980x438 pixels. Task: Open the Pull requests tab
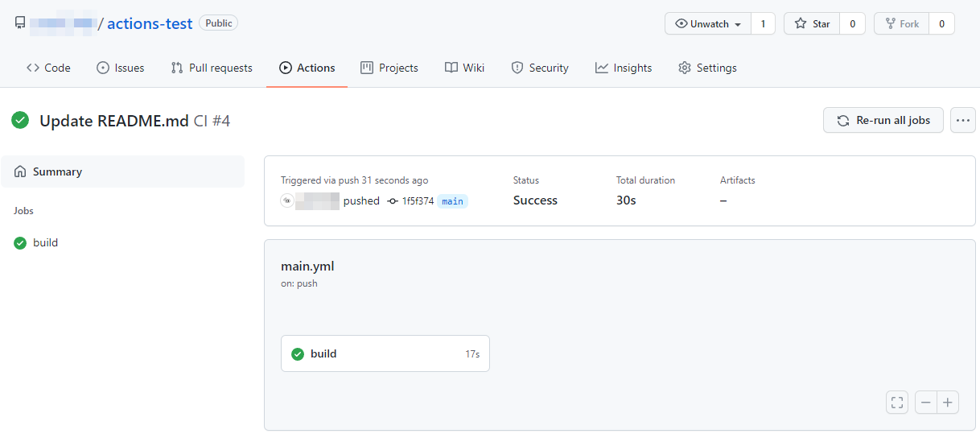coord(212,68)
